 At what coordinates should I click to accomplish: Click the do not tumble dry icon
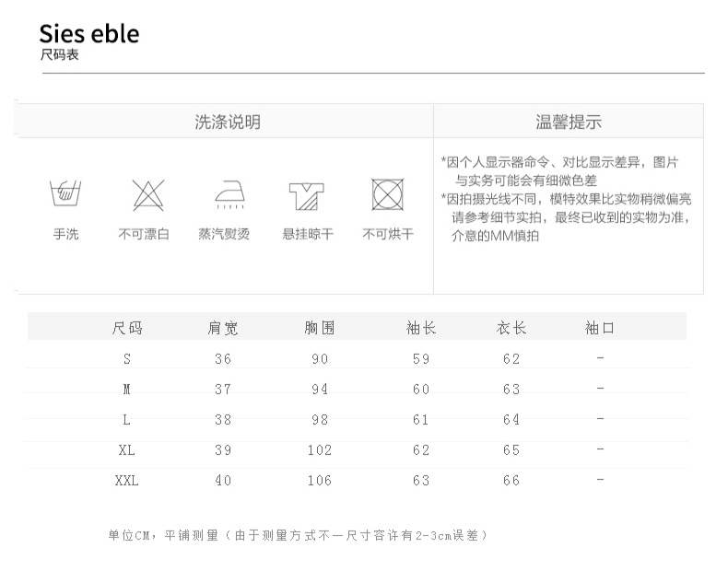tap(387, 194)
